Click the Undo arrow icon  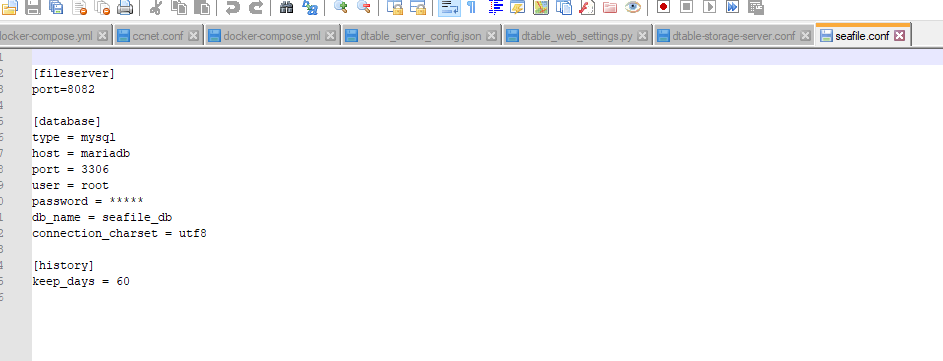tap(232, 7)
